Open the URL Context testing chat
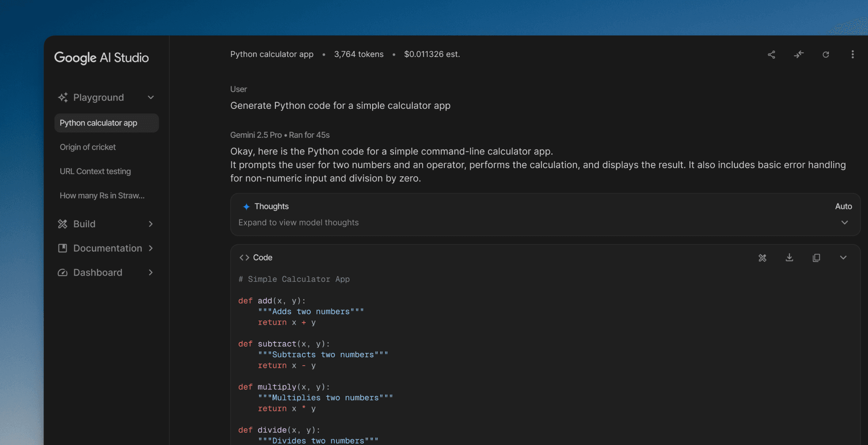This screenshot has height=445, width=868. tap(95, 171)
